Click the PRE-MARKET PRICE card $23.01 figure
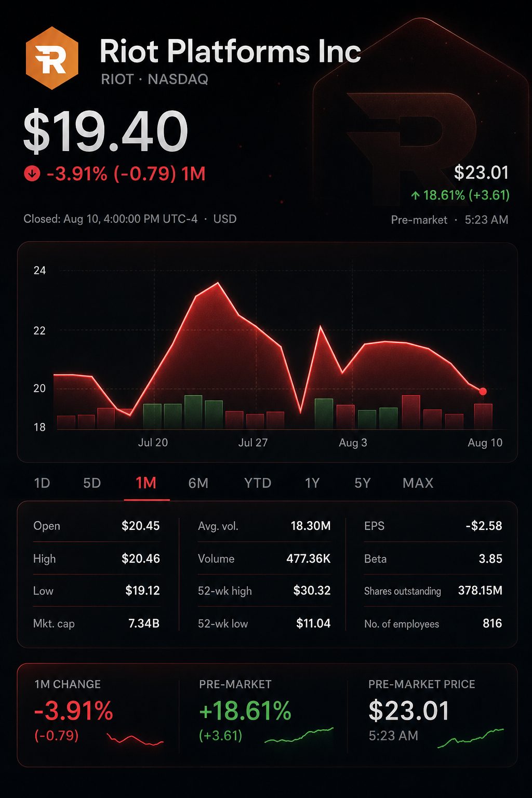 (409, 711)
